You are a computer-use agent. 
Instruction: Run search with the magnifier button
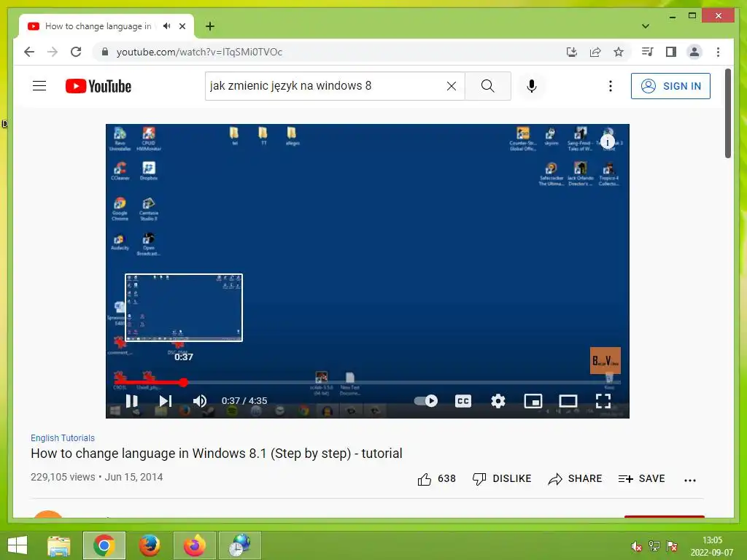coord(488,86)
